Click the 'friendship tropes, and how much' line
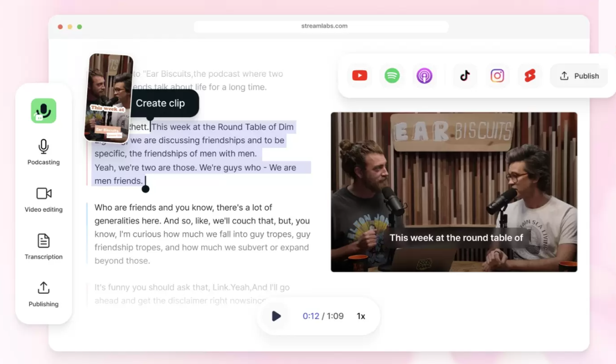The height and width of the screenshot is (364, 616). [202, 247]
